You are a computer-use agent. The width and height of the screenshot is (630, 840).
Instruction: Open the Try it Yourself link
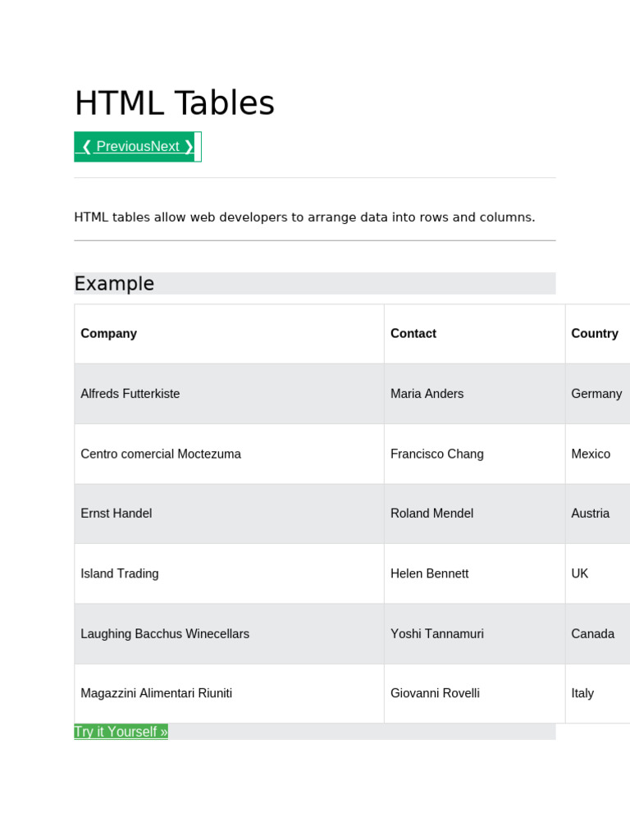(121, 732)
